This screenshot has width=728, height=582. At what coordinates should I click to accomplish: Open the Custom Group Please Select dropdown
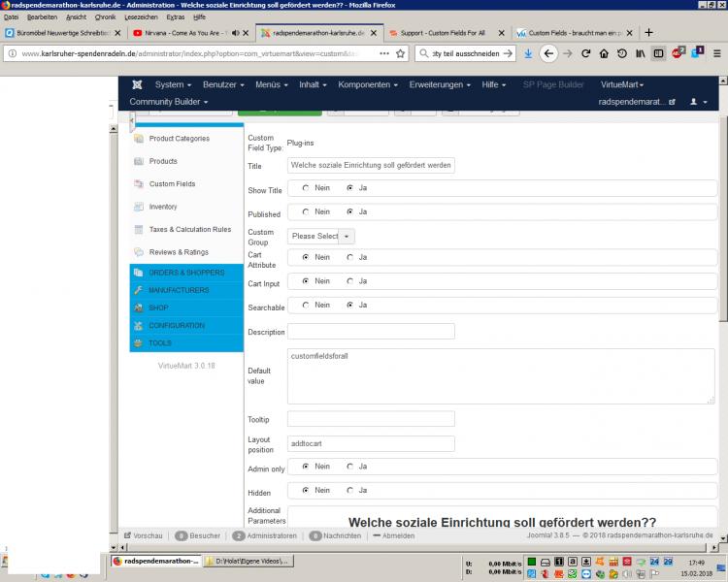[x=321, y=236]
